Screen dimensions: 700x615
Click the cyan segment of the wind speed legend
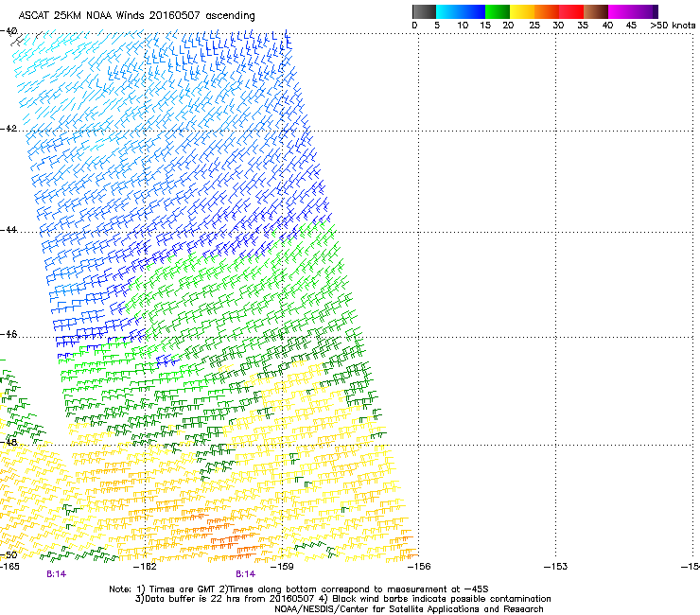pyautogui.click(x=448, y=11)
